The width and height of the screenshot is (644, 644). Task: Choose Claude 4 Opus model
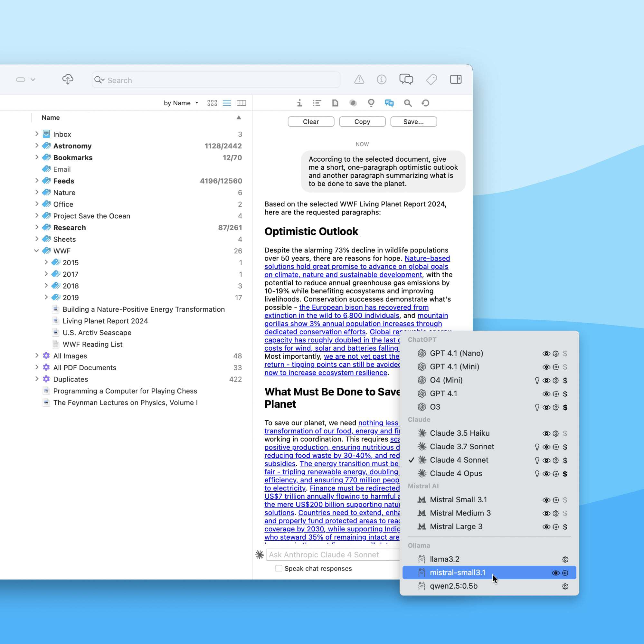489,473
